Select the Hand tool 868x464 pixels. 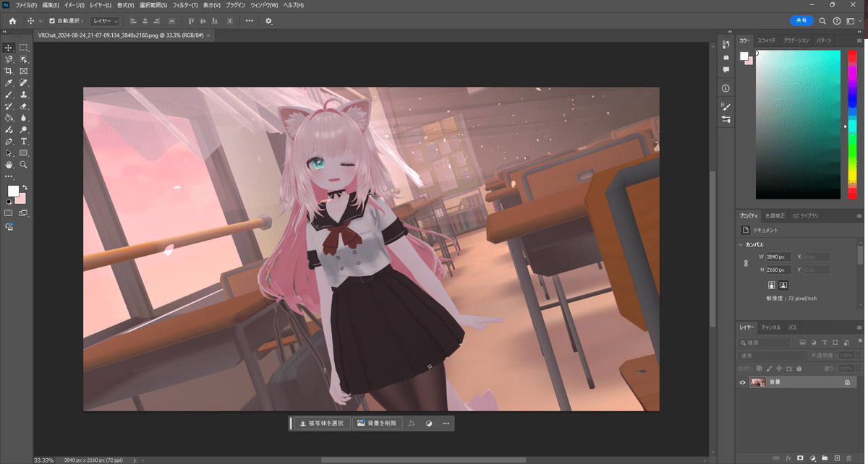[x=9, y=165]
